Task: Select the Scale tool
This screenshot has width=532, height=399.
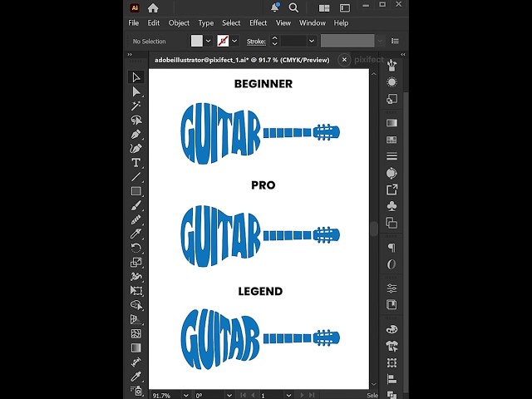Action: click(136, 263)
